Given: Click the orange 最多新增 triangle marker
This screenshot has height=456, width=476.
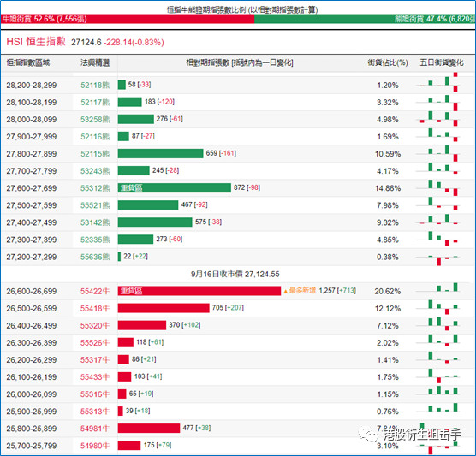Looking at the screenshot, I should 285,292.
